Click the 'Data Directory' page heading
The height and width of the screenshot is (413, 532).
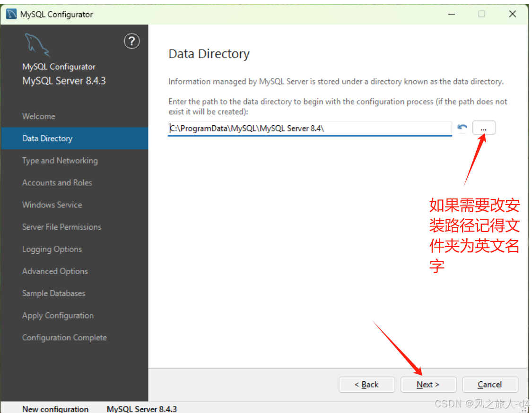[209, 54]
